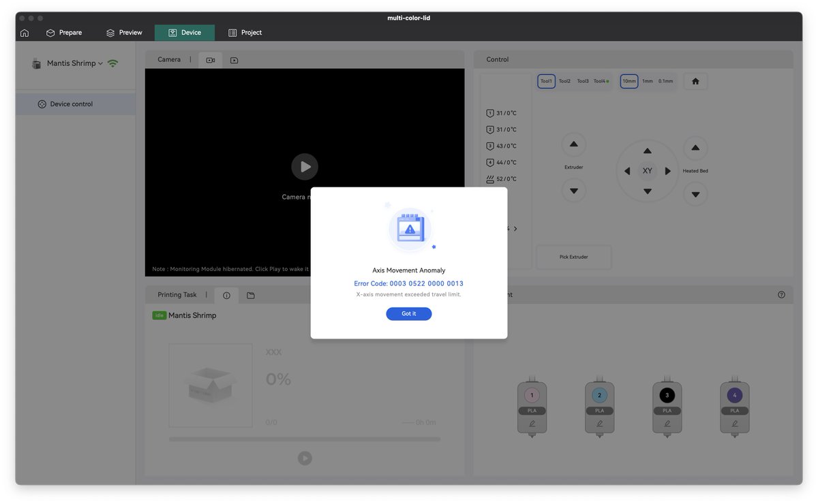Click the print task play button
818x504 pixels.
[x=305, y=458]
